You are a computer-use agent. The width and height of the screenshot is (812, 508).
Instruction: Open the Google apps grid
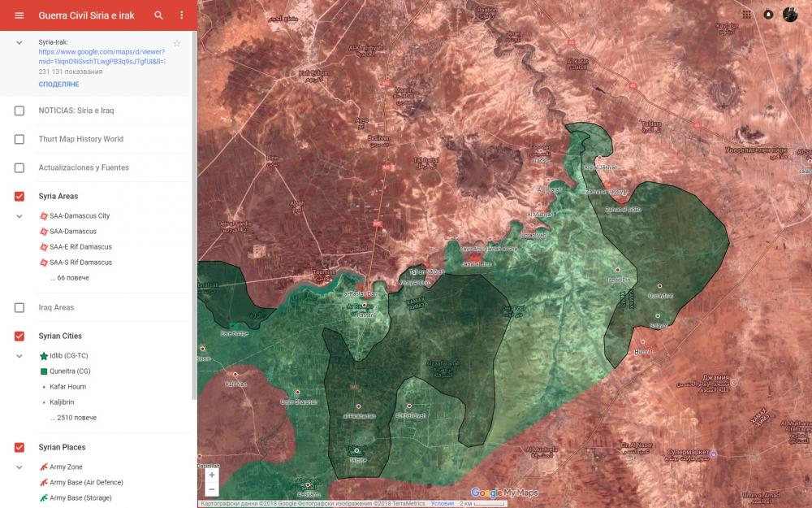(746, 14)
